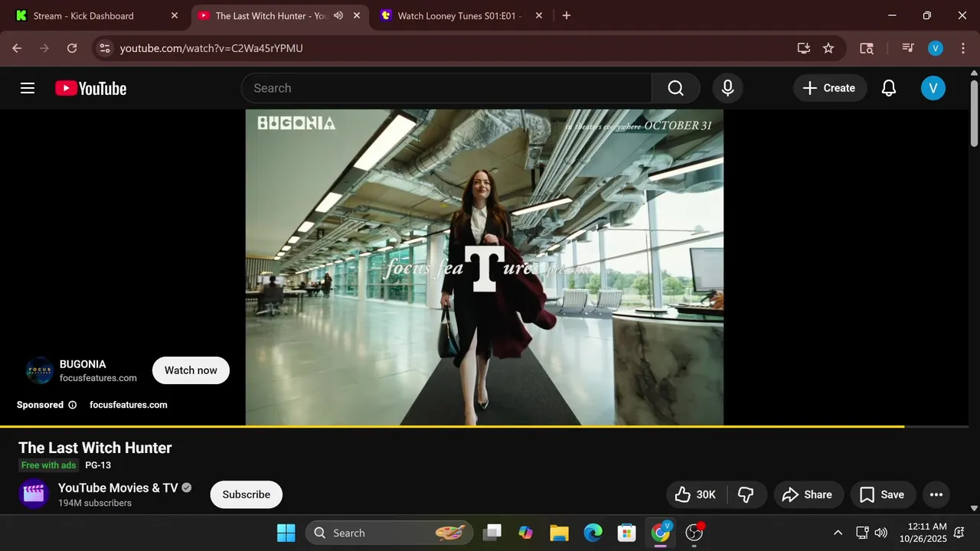The width and height of the screenshot is (980, 551).
Task: Save the video to a playlist
Action: coord(882,494)
